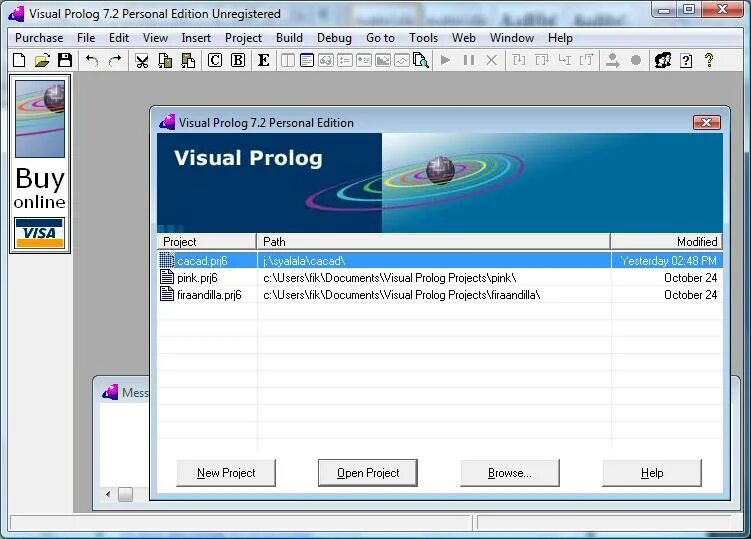
Task: Click Yesterday 02:48 PM modified cell
Action: click(668, 261)
